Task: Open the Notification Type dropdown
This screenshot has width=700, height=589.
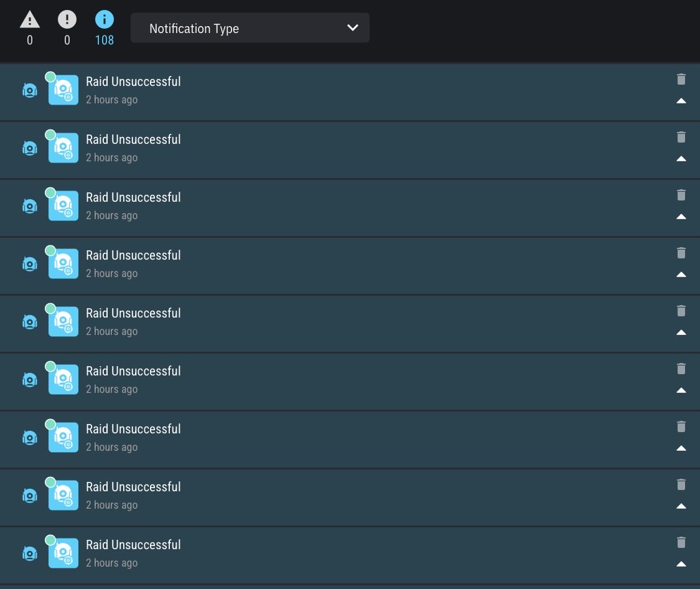Action: coord(250,28)
